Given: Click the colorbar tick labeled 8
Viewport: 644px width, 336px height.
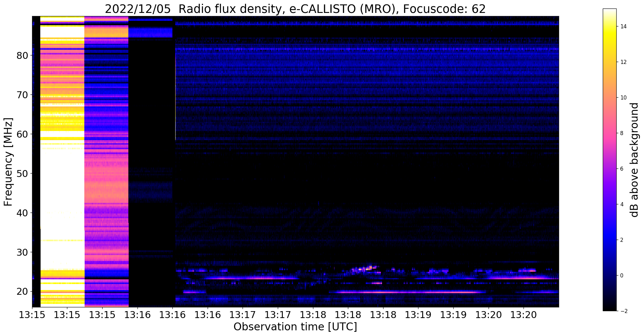Looking at the screenshot, I should [x=621, y=133].
